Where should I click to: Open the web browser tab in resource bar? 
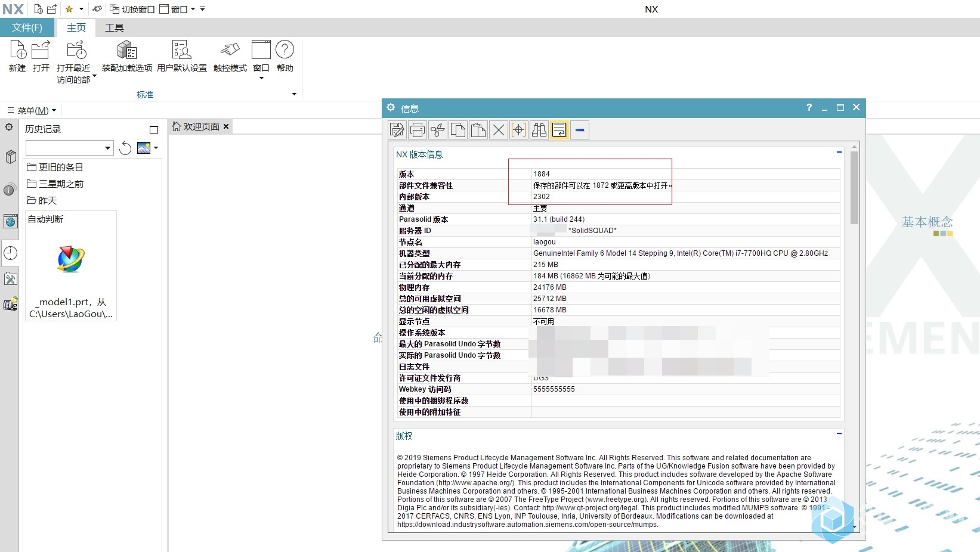click(10, 222)
